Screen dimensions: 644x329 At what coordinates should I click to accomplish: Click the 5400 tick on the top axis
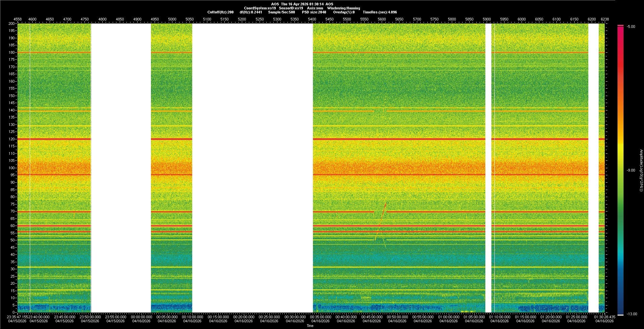[312, 19]
